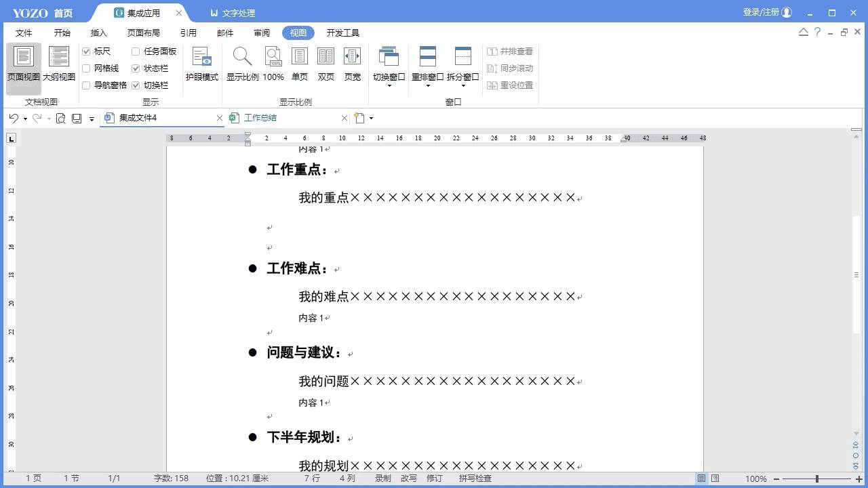
Task: Click the Redo arrow icon
Action: (x=37, y=118)
